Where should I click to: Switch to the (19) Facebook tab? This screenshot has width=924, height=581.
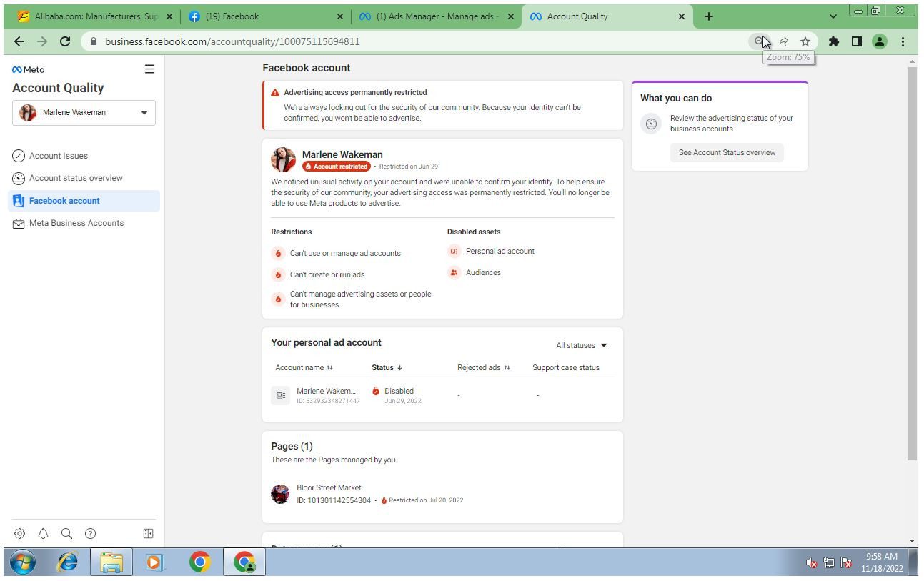pos(265,16)
